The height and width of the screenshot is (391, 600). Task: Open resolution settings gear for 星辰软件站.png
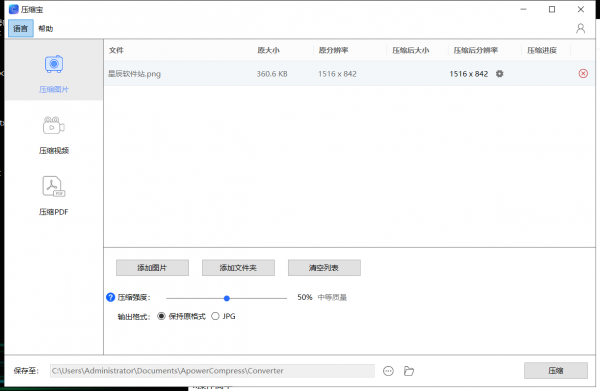[499, 73]
